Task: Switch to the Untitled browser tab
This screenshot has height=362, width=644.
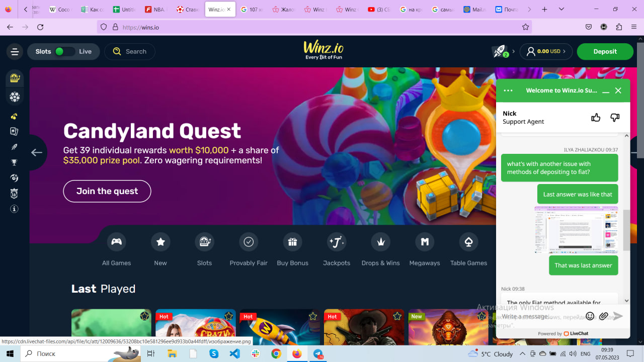Action: pos(124,10)
